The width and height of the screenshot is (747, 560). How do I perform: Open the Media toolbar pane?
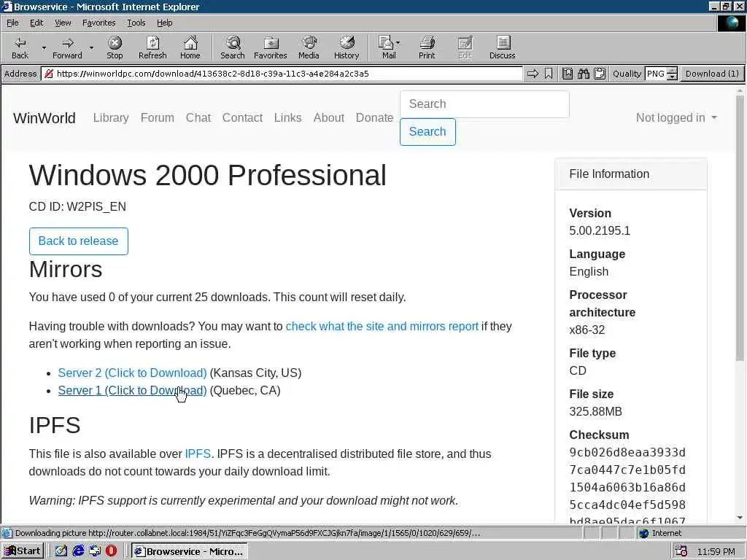309,47
